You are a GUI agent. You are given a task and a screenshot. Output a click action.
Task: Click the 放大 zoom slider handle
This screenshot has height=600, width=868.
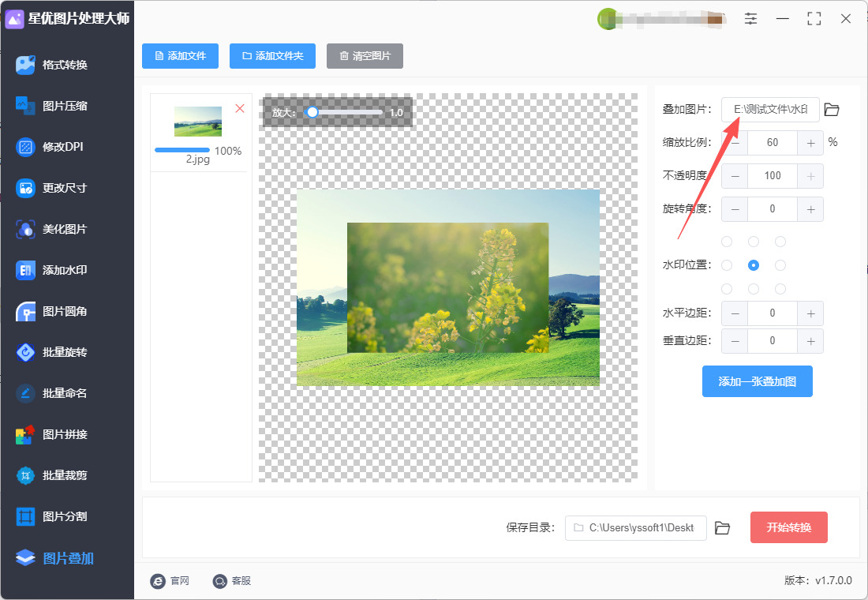[312, 112]
